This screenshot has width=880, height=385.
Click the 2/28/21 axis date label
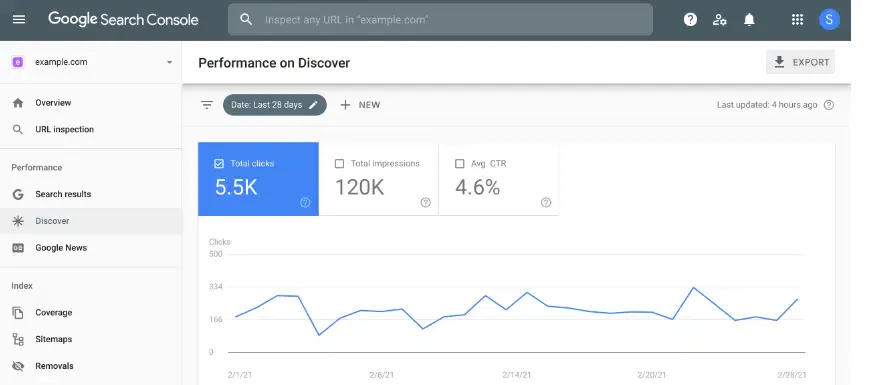[793, 375]
